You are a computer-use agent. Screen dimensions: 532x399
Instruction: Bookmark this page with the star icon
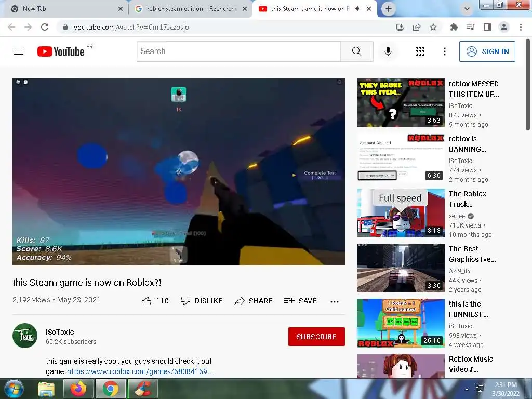pos(433,27)
